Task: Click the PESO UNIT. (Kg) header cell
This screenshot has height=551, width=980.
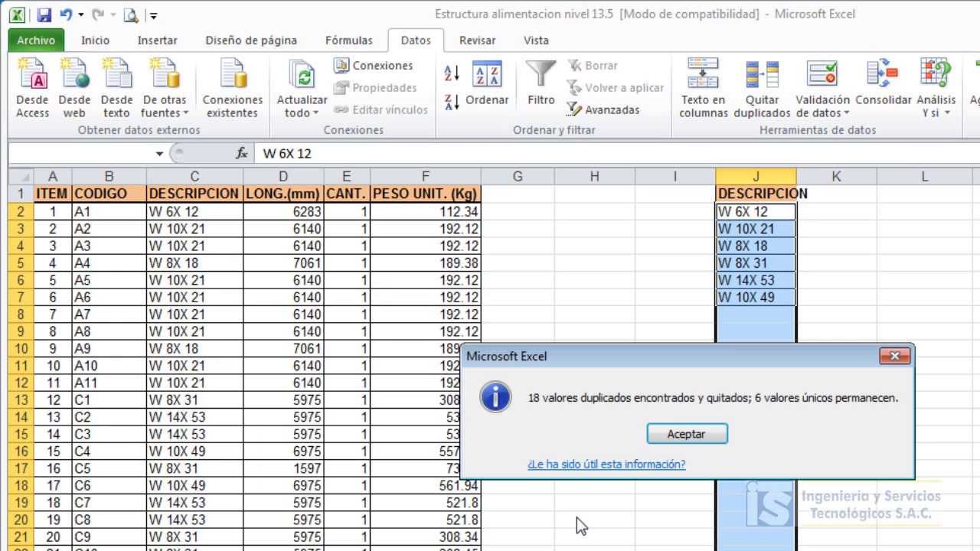Action: click(x=425, y=194)
